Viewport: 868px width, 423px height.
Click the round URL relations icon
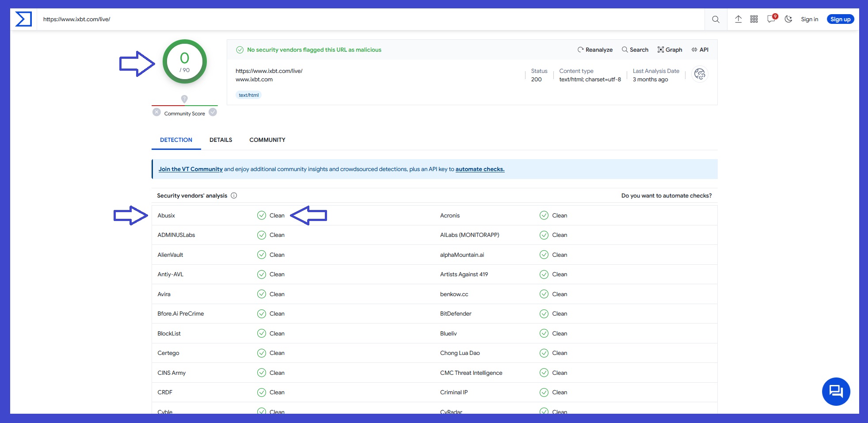coord(700,74)
